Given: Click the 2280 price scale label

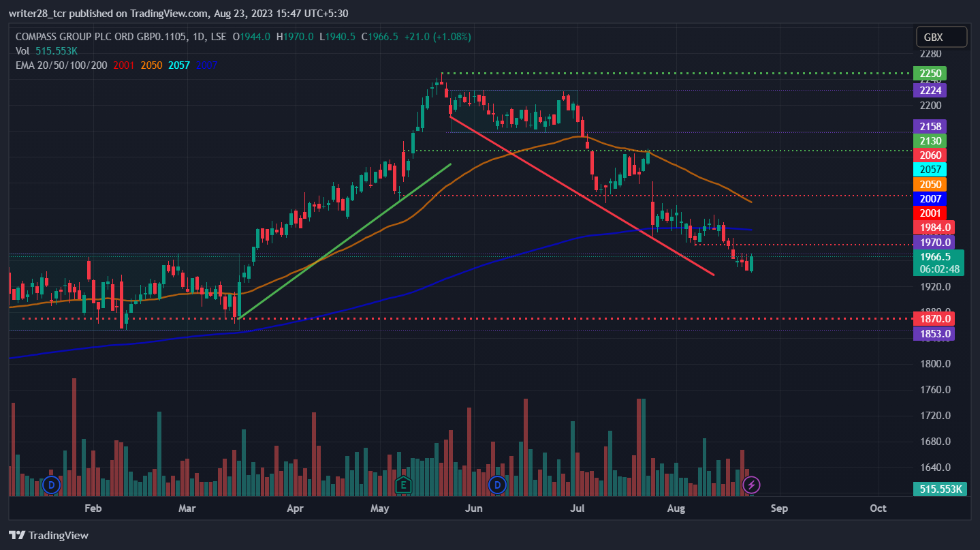Looking at the screenshot, I should pyautogui.click(x=930, y=54).
